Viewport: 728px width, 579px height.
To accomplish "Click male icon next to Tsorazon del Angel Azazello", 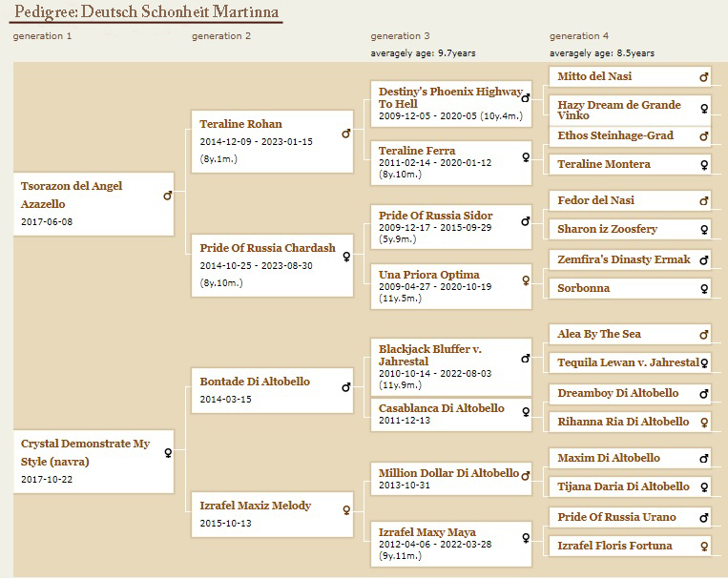I will 167,196.
